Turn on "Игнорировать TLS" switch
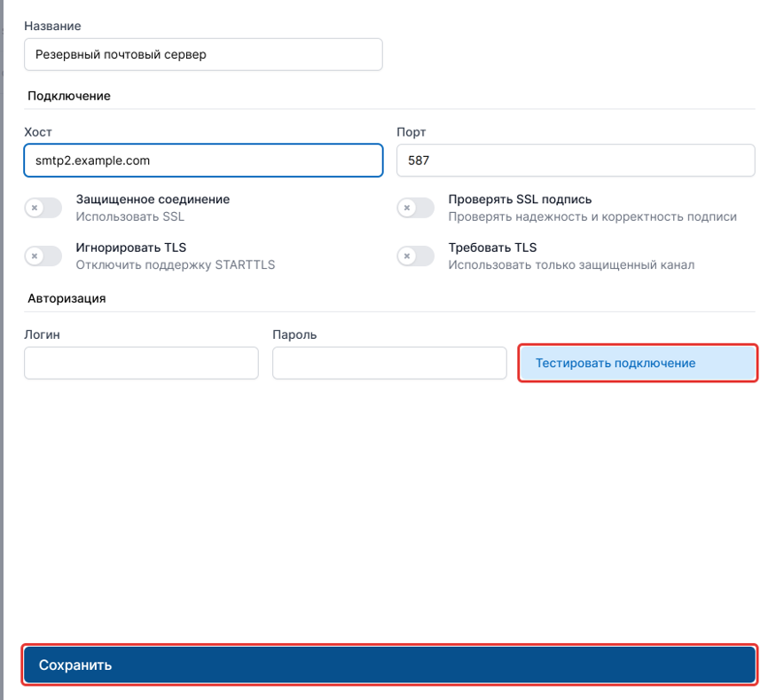Viewport: 776px width, 700px height. (43, 256)
